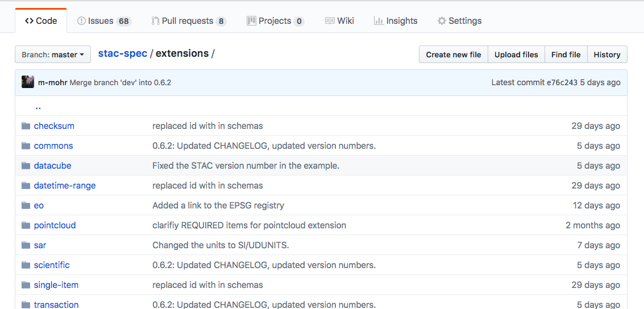Image resolution: width=644 pixels, height=309 pixels.
Task: Click the single-item folder icon
Action: tap(26, 285)
